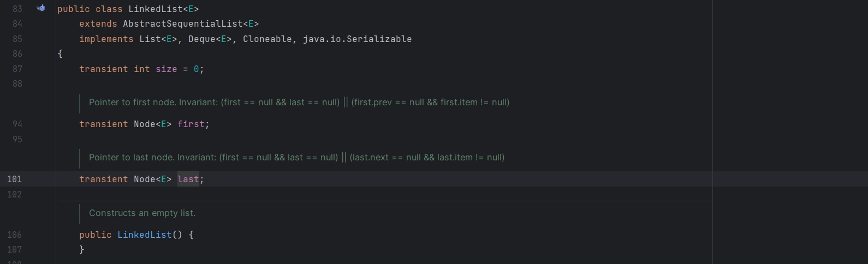Place the cursor on the size field
The image size is (868, 264).
[166, 69]
